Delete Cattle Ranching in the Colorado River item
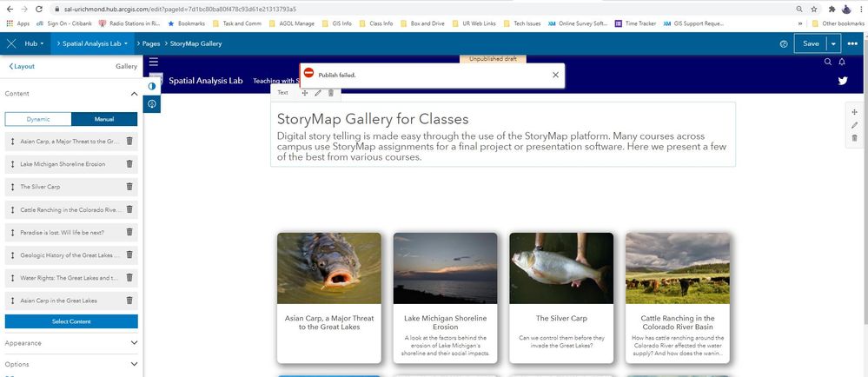868x377 pixels. (129, 209)
